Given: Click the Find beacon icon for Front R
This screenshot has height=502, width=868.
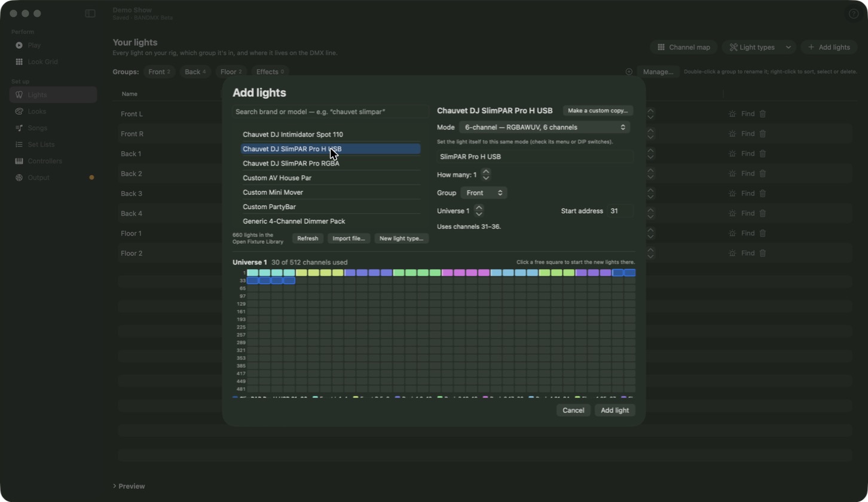Looking at the screenshot, I should point(732,134).
